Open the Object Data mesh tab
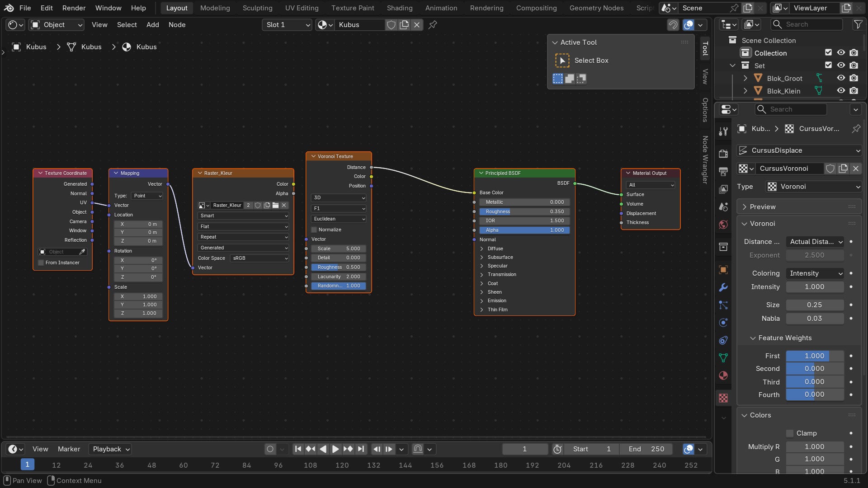 723,358
